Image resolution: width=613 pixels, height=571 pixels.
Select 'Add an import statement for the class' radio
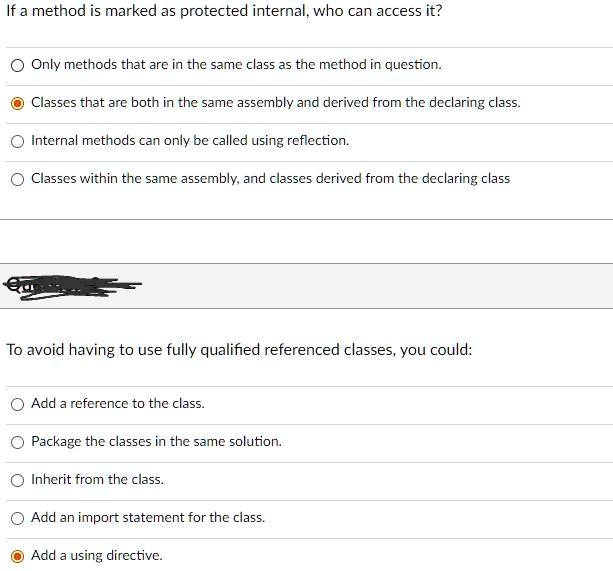point(17,518)
